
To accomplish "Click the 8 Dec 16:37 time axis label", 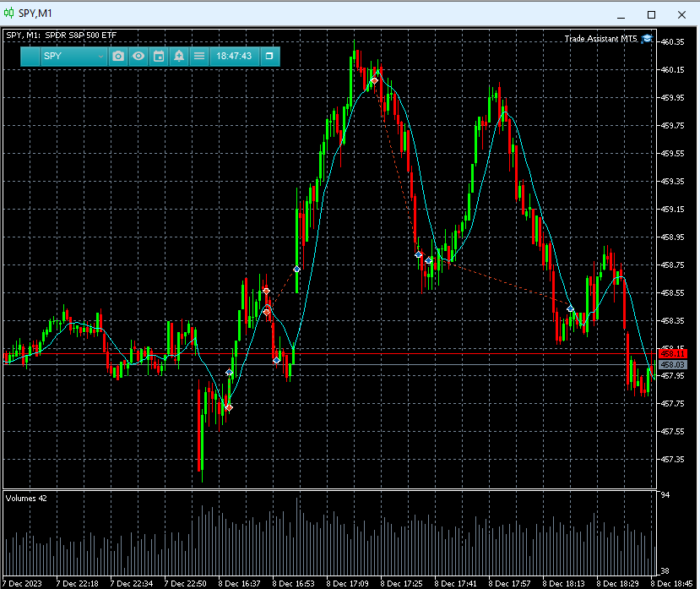I will click(x=239, y=584).
